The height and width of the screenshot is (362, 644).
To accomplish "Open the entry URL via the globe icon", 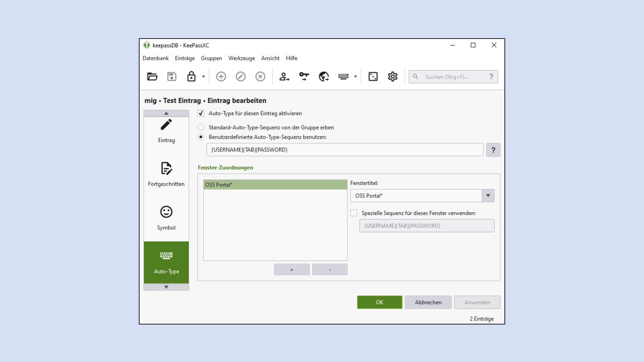I will tap(323, 76).
